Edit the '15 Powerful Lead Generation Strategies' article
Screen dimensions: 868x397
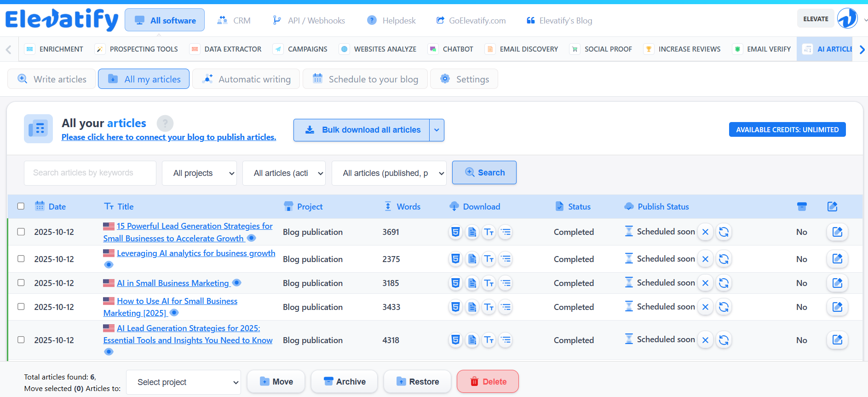point(837,232)
